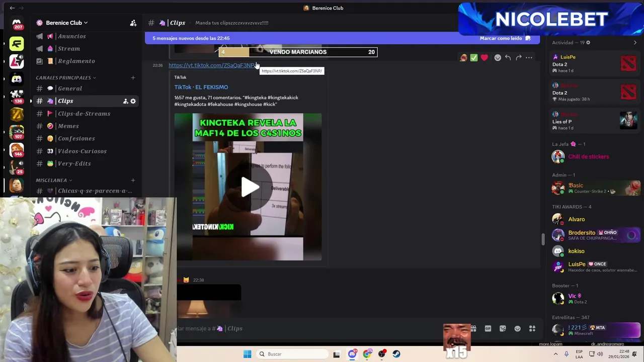Screen dimensions: 644x362
Task: Open system tray volume control
Action: (x=600, y=354)
